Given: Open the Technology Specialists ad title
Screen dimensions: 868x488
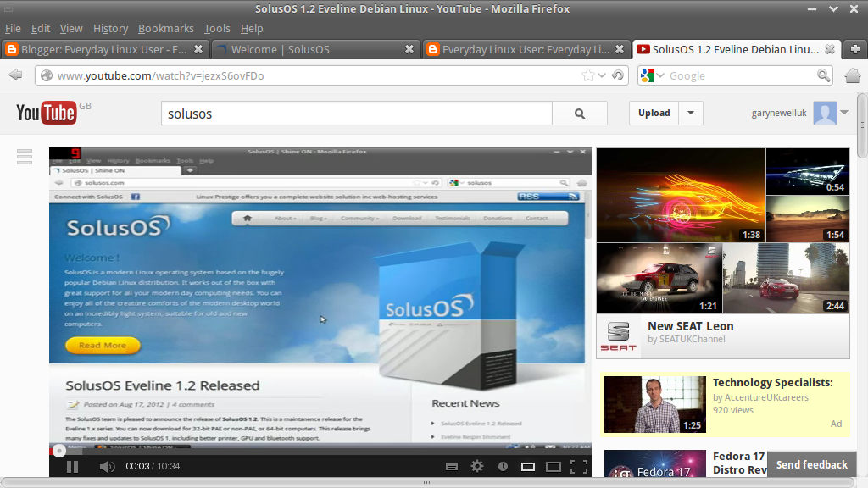Looking at the screenshot, I should click(x=773, y=382).
